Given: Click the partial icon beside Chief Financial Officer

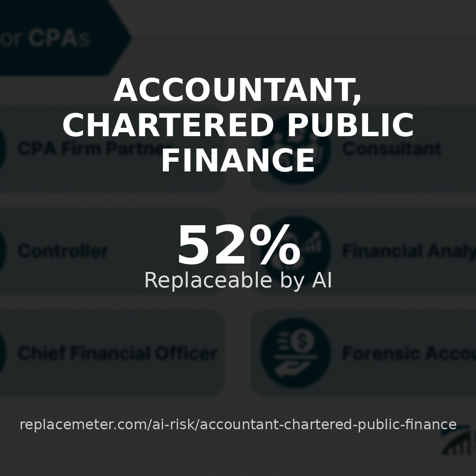Looking at the screenshot, I should click(3, 353).
